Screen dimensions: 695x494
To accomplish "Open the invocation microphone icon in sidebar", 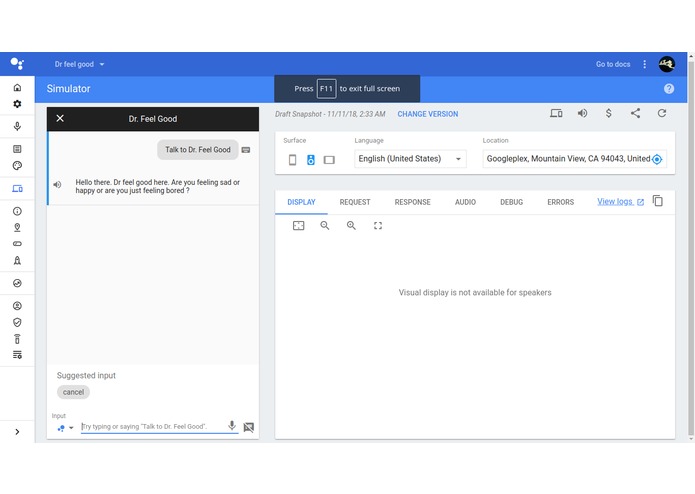I will tap(17, 126).
